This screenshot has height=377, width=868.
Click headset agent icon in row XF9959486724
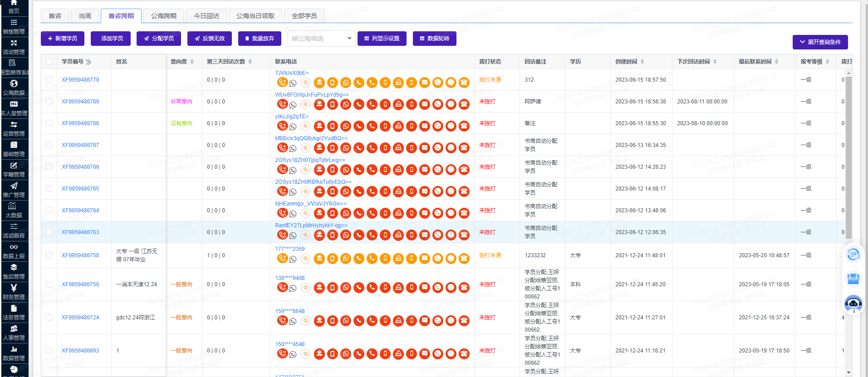[x=319, y=320]
